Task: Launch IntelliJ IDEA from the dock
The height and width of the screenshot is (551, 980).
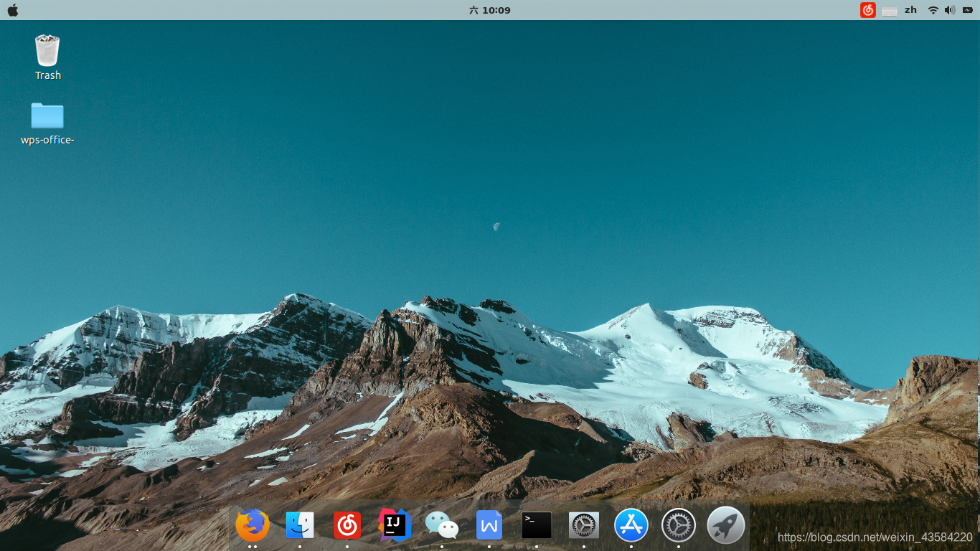Action: click(x=395, y=525)
